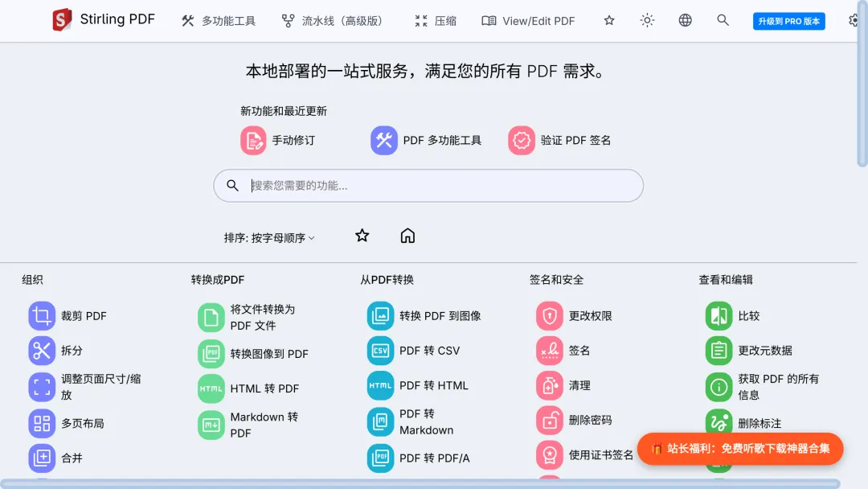Open the 获取 PDF 的所有信息 info icon
The width and height of the screenshot is (868, 489).
click(x=719, y=387)
